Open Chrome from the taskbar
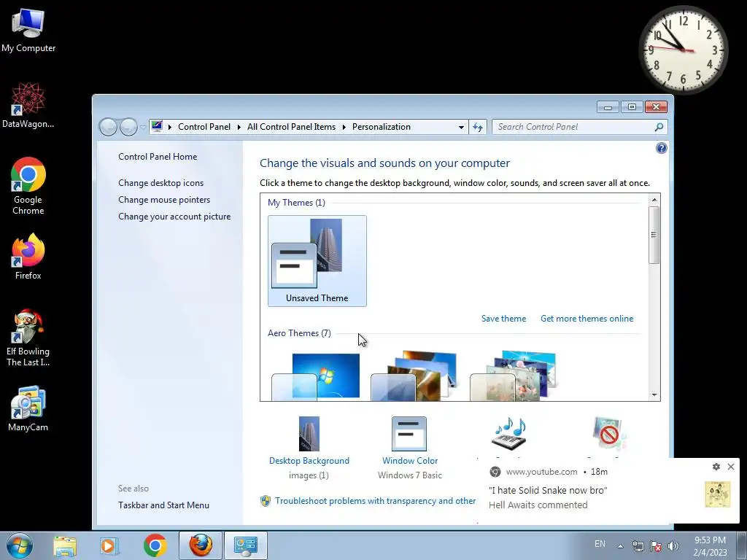Screen dimensions: 747x560 (155, 545)
